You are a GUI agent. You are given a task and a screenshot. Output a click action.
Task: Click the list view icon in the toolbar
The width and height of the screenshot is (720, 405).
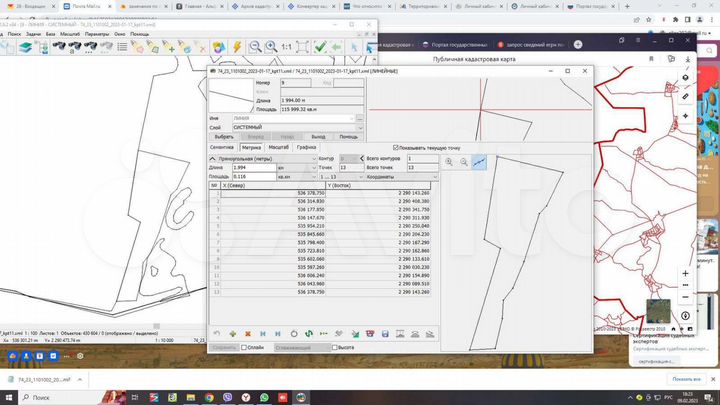click(x=122, y=47)
